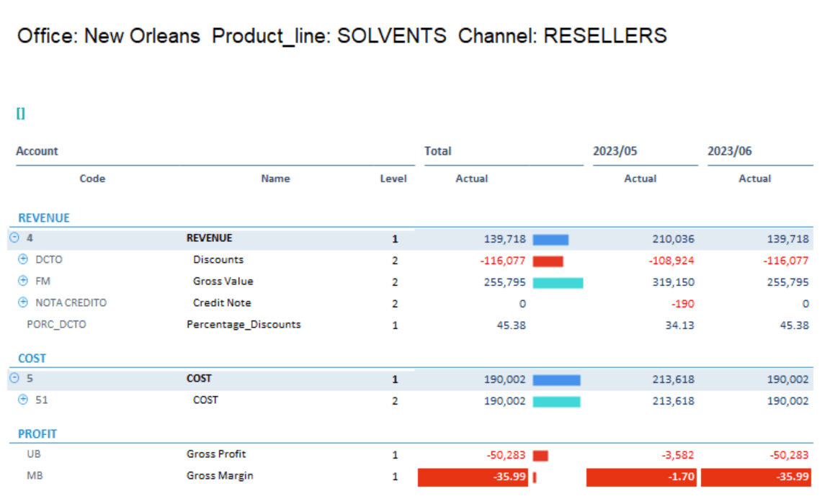Expand the FM Gross Value row
Viewport: 835px width, 504px height.
click(x=23, y=281)
